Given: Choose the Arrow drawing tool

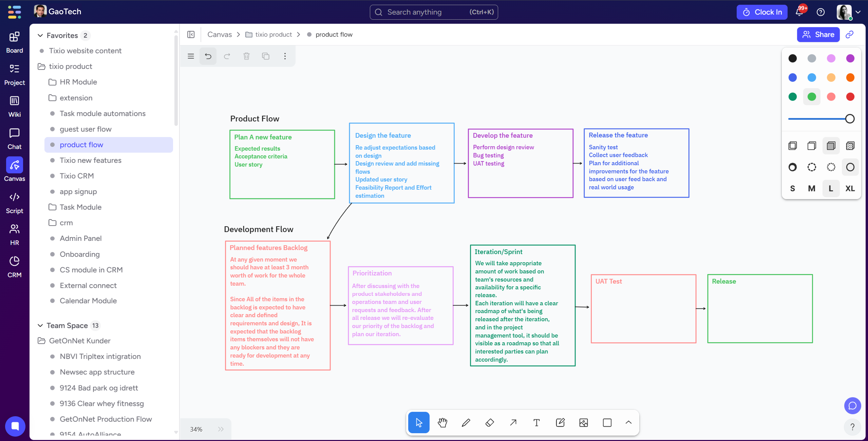Looking at the screenshot, I should [513, 423].
